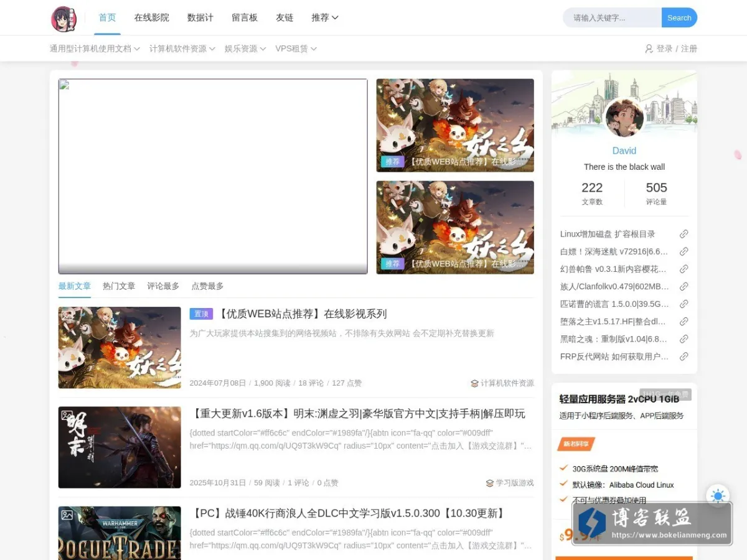The image size is (747, 560).
Task: Click 推荐 badge on upper banner
Action: (392, 162)
